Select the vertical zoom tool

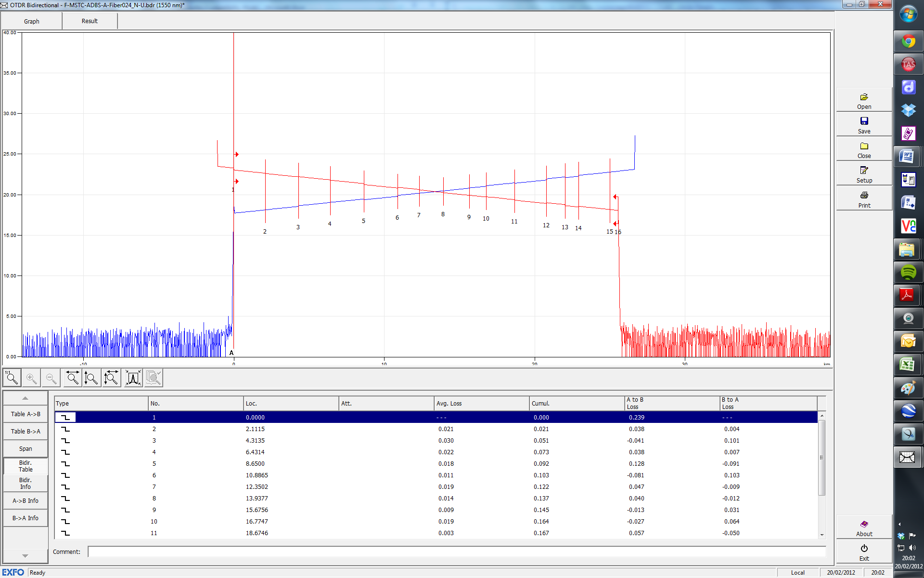tap(91, 378)
